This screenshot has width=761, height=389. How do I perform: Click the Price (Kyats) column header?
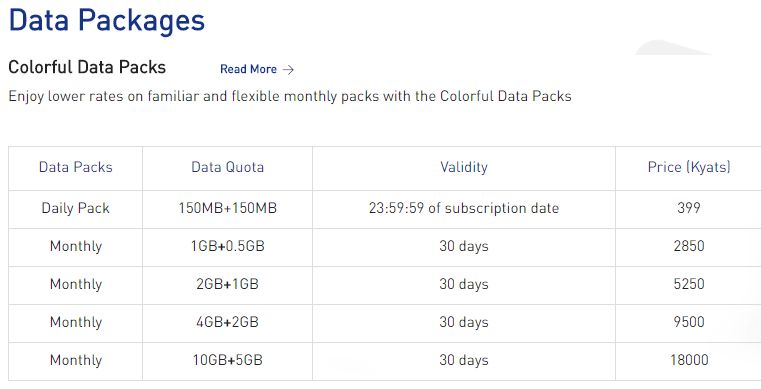pos(689,167)
